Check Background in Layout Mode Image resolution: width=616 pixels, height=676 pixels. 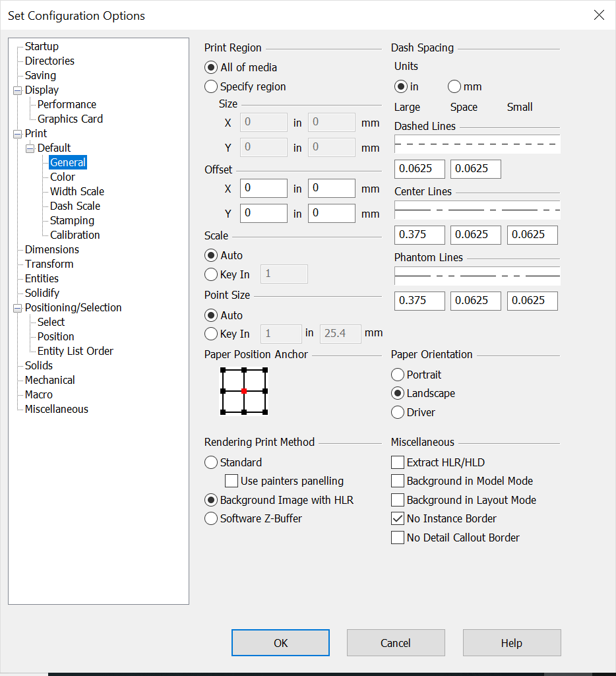397,500
